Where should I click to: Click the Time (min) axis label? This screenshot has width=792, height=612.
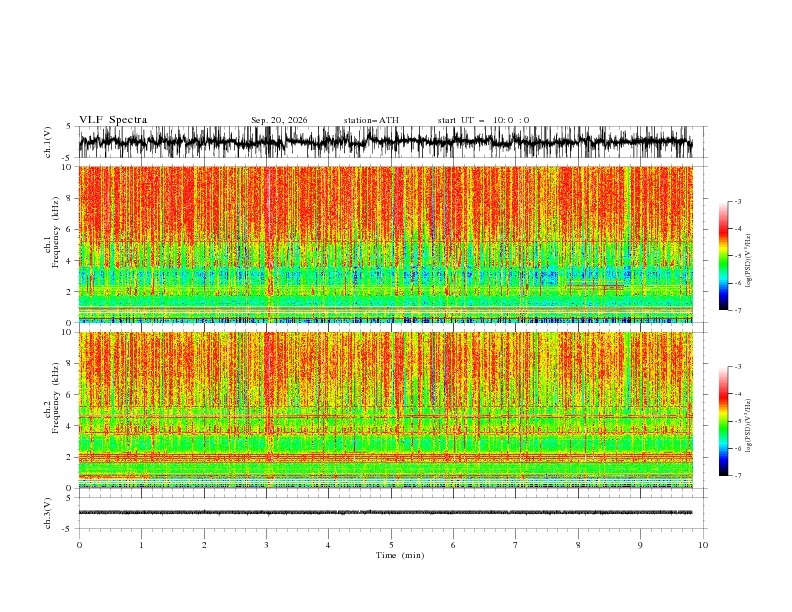(400, 555)
